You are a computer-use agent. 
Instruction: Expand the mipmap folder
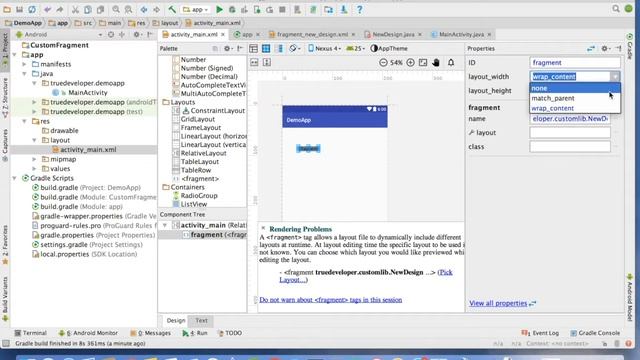point(35,159)
